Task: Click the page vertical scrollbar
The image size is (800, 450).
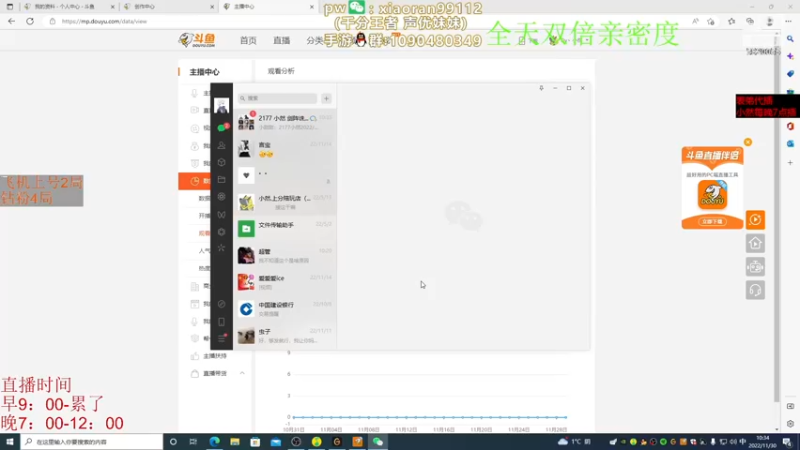Action: click(x=777, y=217)
